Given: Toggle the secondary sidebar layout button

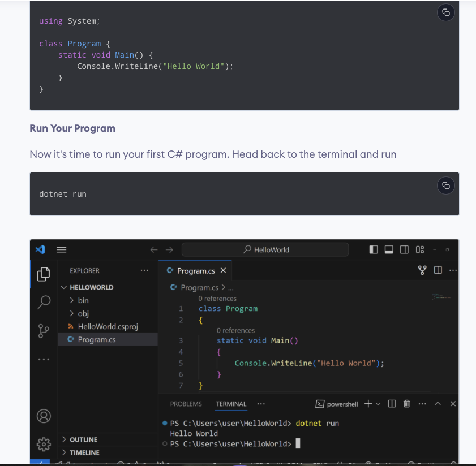Looking at the screenshot, I should point(404,250).
